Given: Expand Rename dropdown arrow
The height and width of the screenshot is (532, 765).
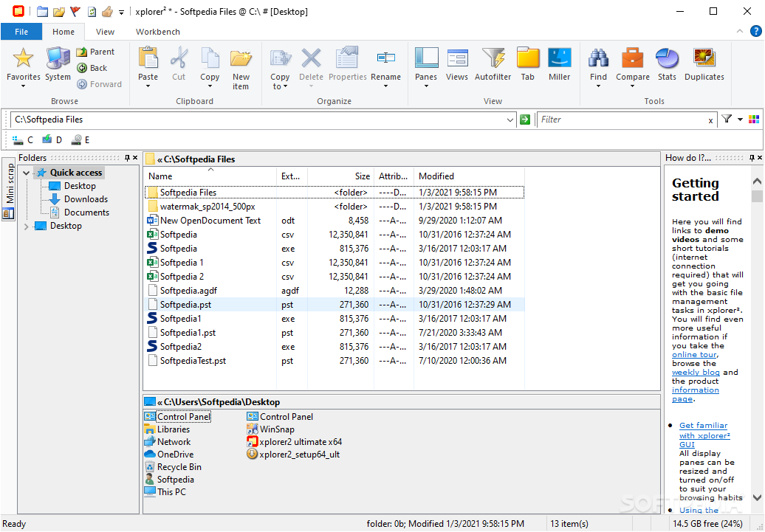Looking at the screenshot, I should tap(385, 86).
